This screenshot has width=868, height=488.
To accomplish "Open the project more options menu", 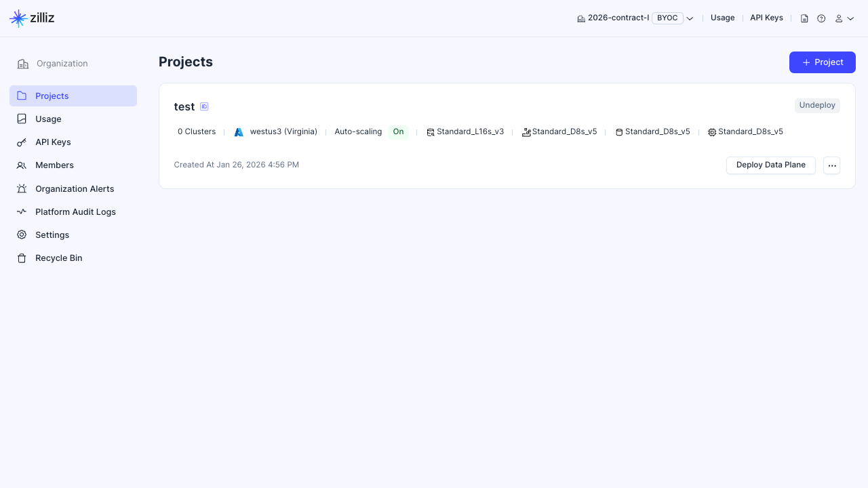I will pyautogui.click(x=831, y=165).
